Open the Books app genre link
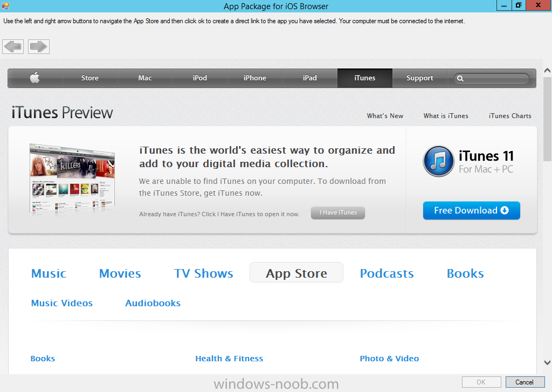The height and width of the screenshot is (392, 552). (43, 359)
